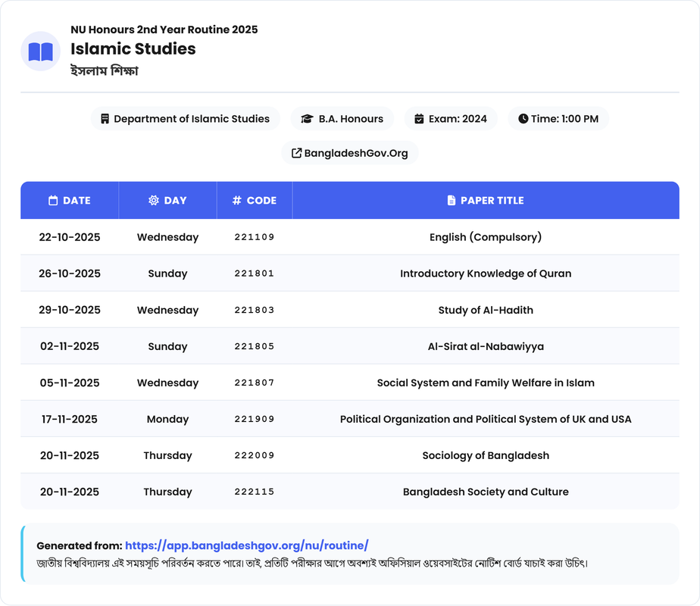Click Sunday in the Al-Sirat al-Nabawiyya row

[168, 346]
